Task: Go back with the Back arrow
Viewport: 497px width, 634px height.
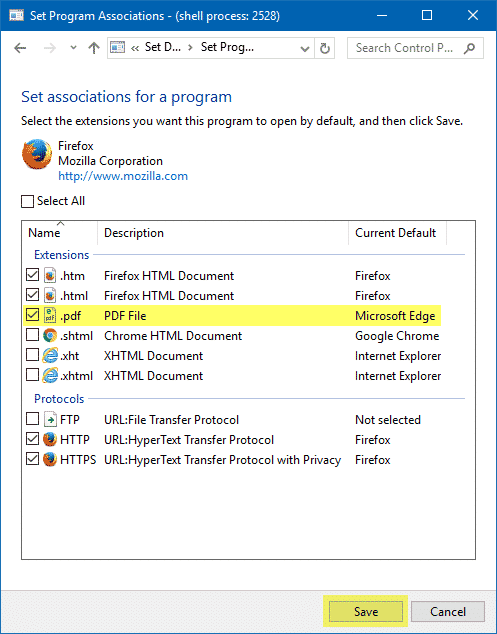Action: point(20,49)
